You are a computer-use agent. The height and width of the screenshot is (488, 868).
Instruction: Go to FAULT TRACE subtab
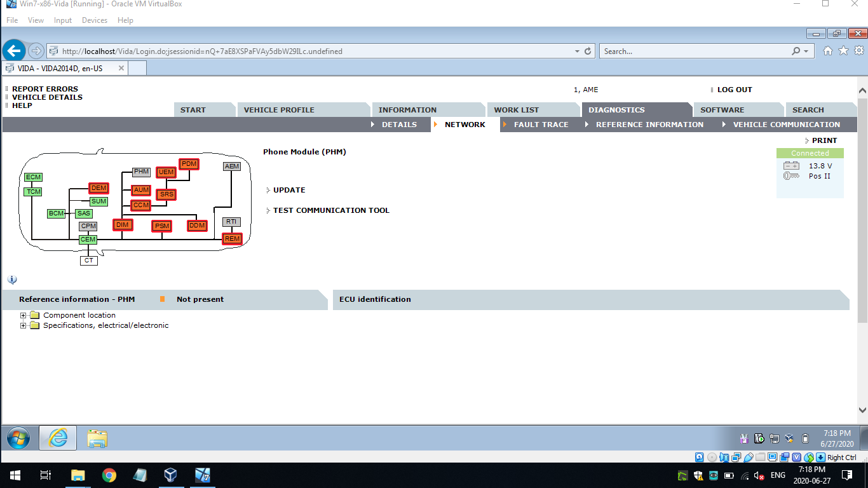541,125
